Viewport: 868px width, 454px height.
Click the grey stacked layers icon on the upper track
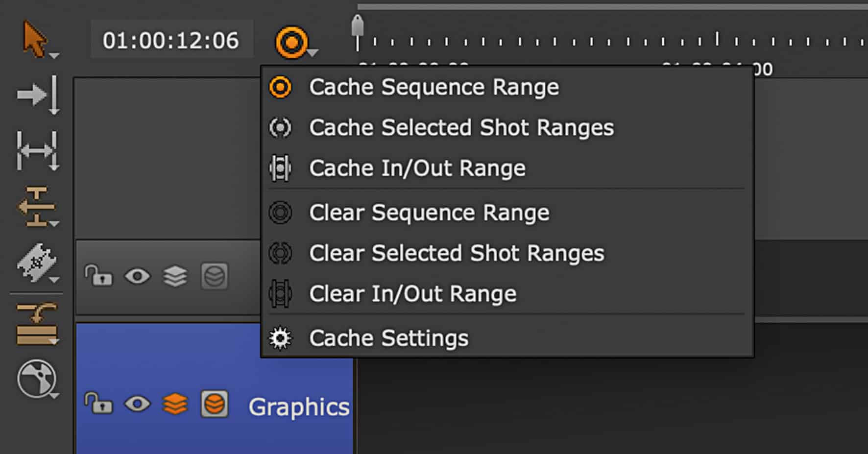tap(175, 276)
